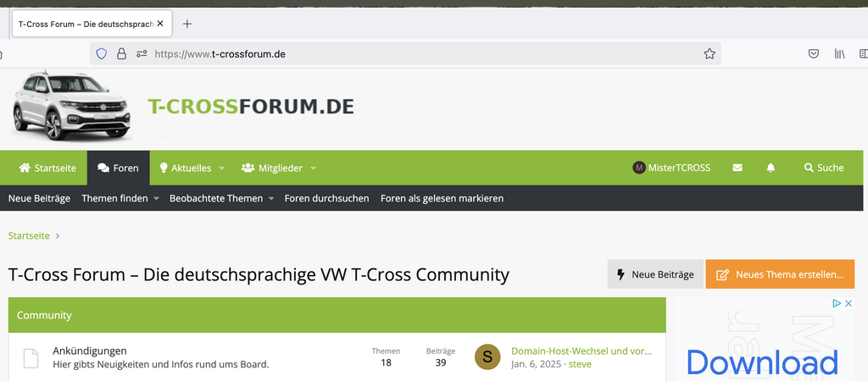Click the Themen count 18
Image resolution: width=868 pixels, height=381 pixels.
[386, 362]
